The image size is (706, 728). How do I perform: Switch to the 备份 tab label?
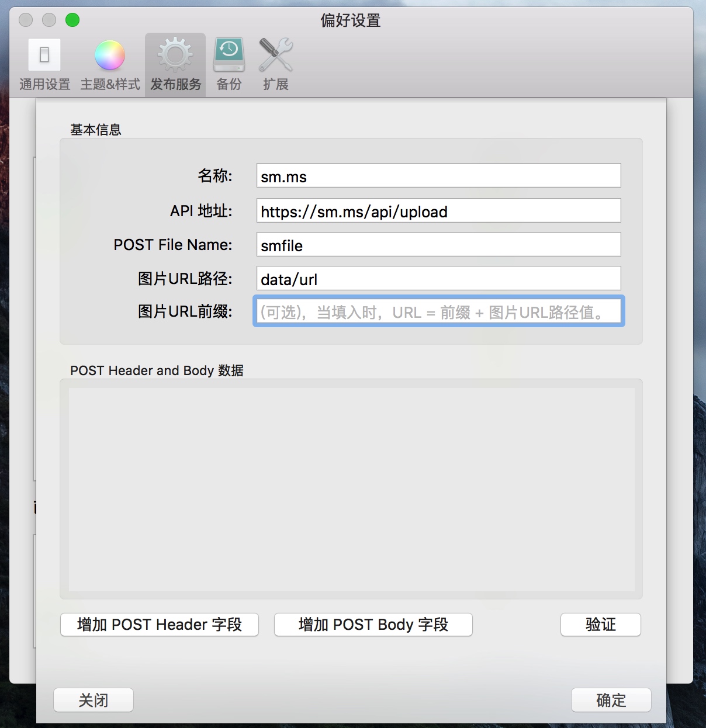(x=229, y=85)
